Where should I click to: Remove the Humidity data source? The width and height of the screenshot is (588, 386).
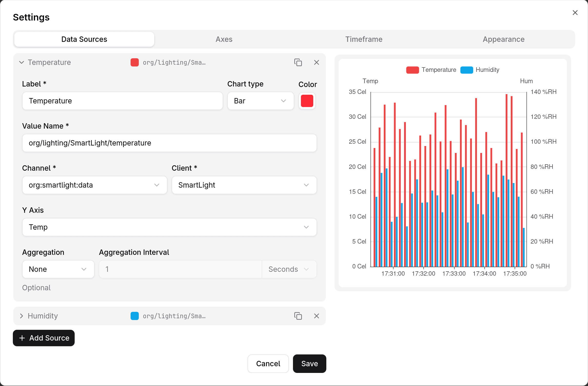coord(316,316)
